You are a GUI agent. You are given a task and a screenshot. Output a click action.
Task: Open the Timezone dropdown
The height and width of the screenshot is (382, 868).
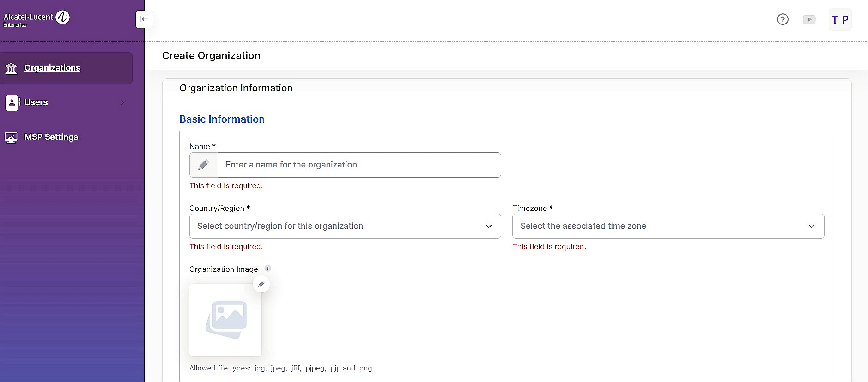668,226
